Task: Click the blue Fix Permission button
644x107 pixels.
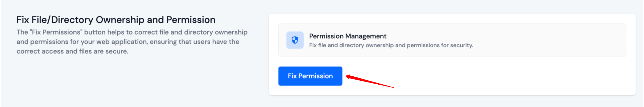Action: (x=310, y=76)
